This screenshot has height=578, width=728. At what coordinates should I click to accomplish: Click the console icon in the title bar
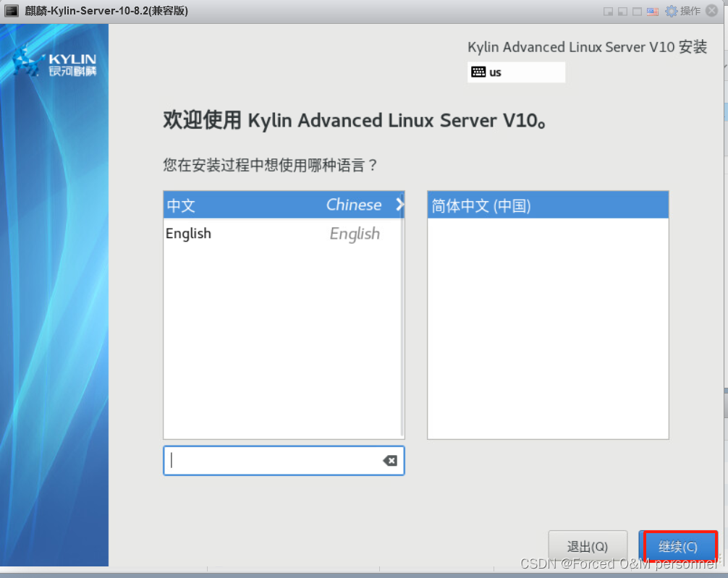click(x=11, y=11)
